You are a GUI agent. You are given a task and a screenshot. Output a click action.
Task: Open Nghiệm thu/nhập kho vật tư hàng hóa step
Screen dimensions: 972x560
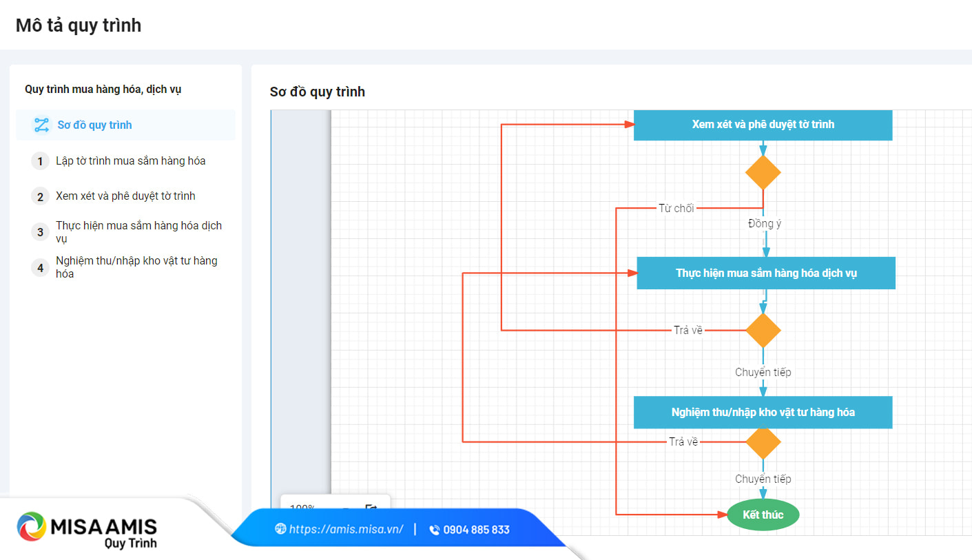click(x=136, y=267)
